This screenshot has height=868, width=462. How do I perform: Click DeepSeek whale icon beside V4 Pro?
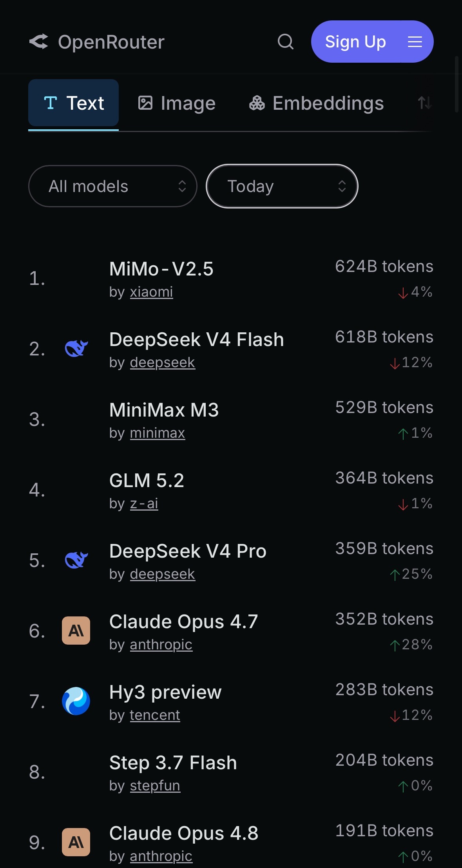76,560
